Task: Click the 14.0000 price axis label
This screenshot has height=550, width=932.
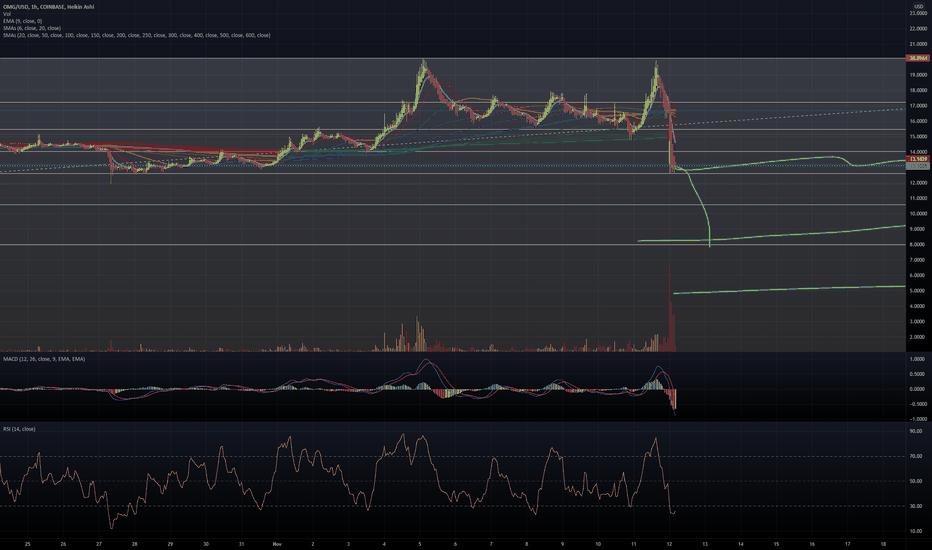Action: (918, 152)
